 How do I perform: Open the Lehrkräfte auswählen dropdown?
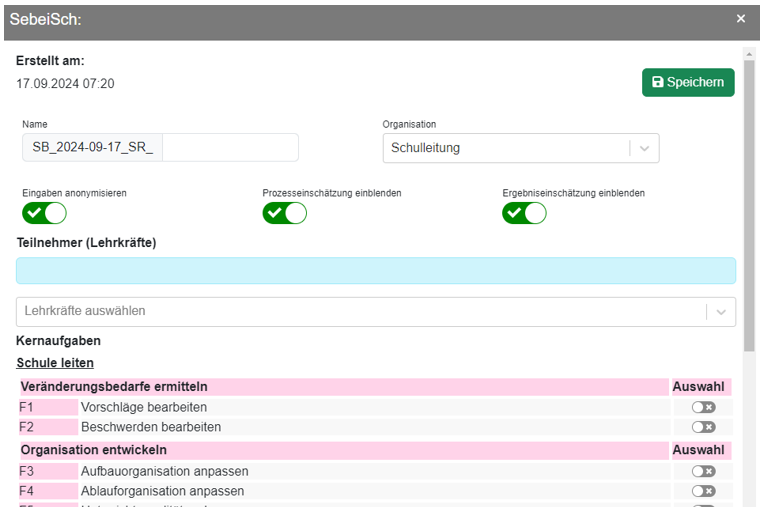coord(360,311)
